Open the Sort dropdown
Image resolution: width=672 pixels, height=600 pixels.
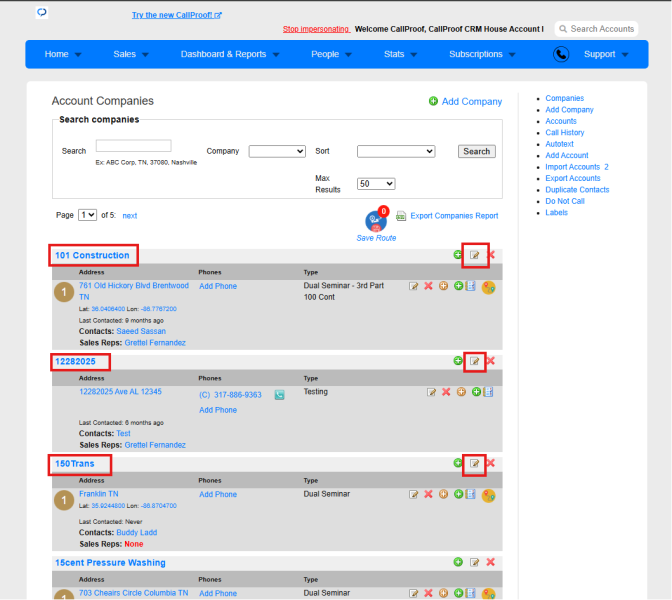coord(396,151)
